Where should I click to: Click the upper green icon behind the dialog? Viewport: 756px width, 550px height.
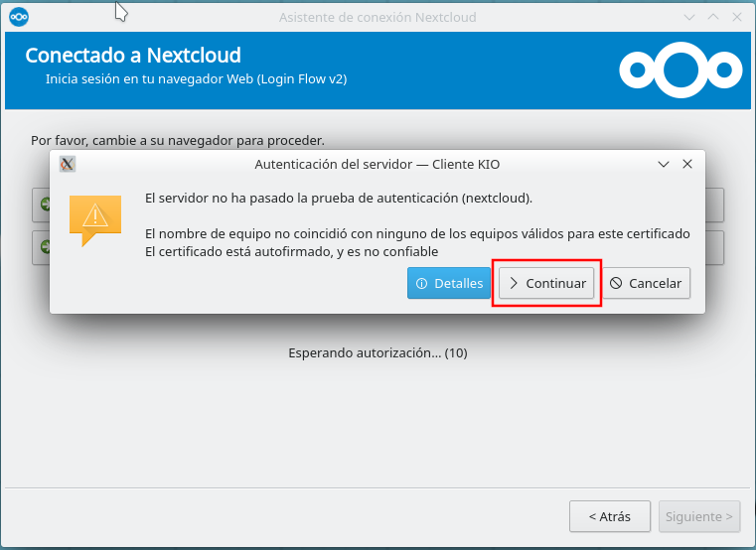pyautogui.click(x=44, y=205)
